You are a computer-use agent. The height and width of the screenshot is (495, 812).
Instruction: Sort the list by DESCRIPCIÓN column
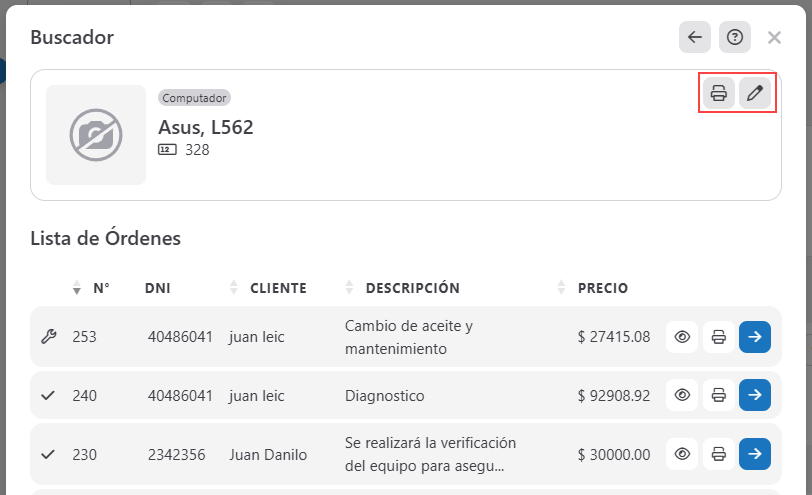[412, 288]
